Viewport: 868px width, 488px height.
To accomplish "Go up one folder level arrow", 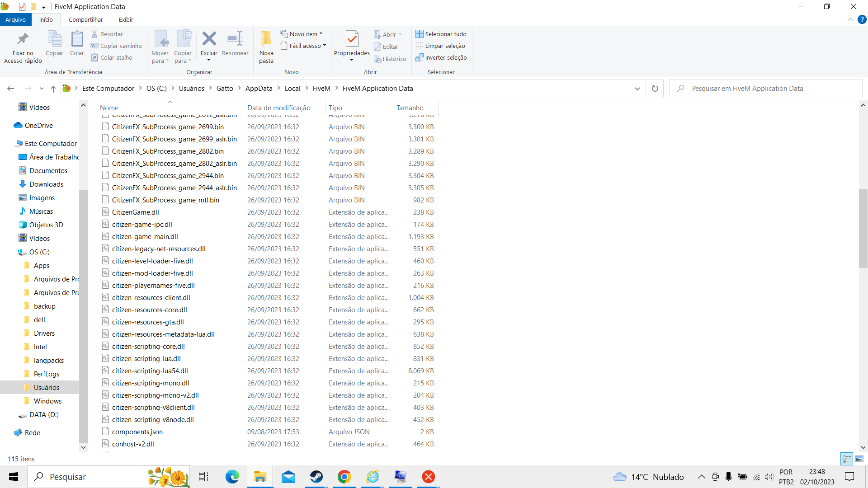I will click(x=53, y=89).
